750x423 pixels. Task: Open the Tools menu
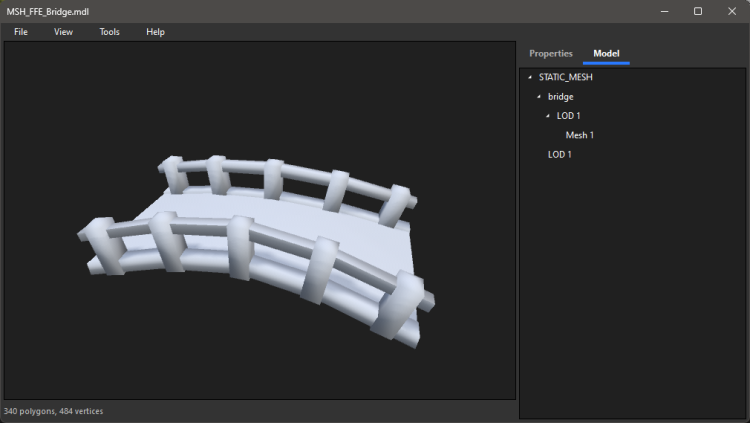pyautogui.click(x=109, y=32)
